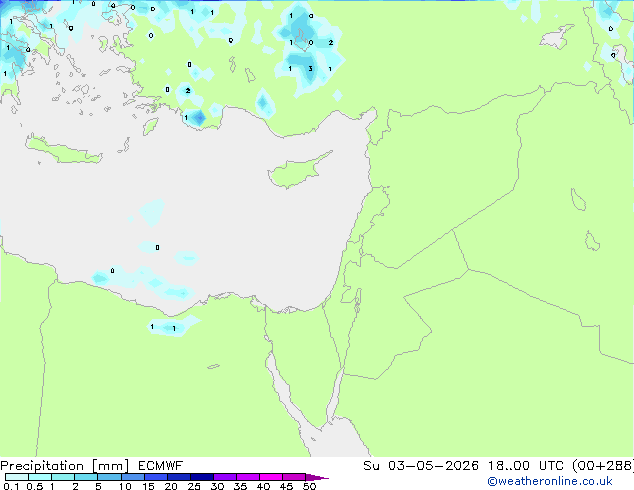This screenshot has width=634, height=490.
Task: Select the 30 to 35 mm purple swatch
Action: click(x=225, y=477)
